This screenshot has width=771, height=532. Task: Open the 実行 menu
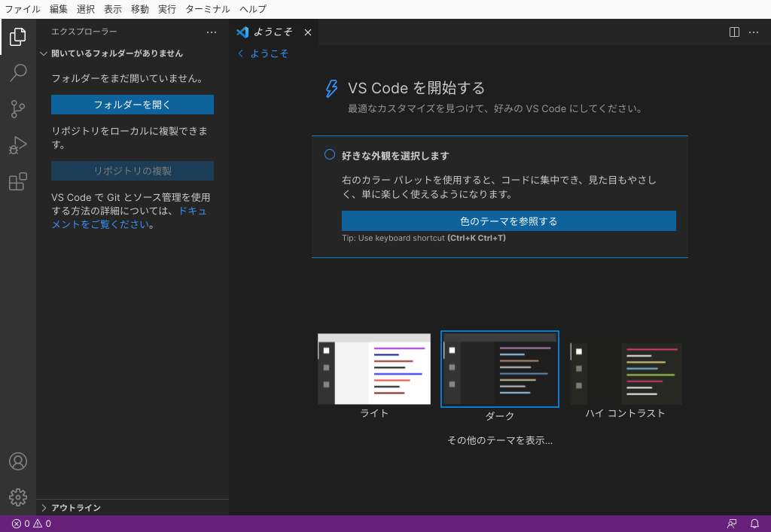click(166, 9)
